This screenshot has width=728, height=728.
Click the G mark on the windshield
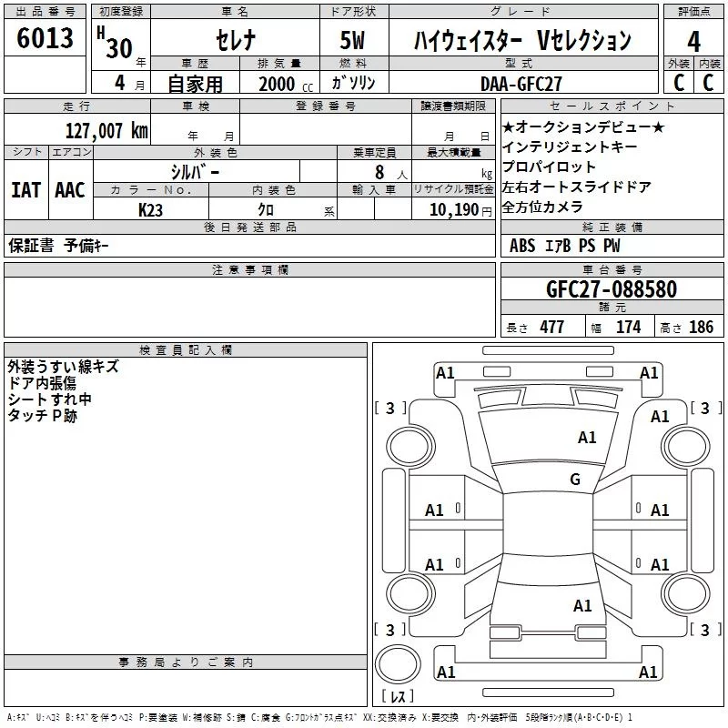click(575, 480)
